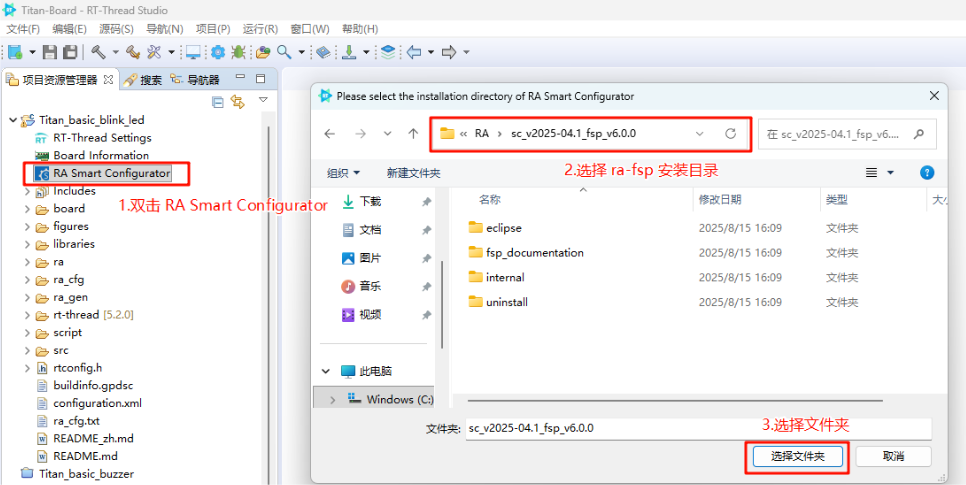Viewport: 966px width, 485px height.
Task: Click the Save icon in toolbar
Action: (51, 52)
